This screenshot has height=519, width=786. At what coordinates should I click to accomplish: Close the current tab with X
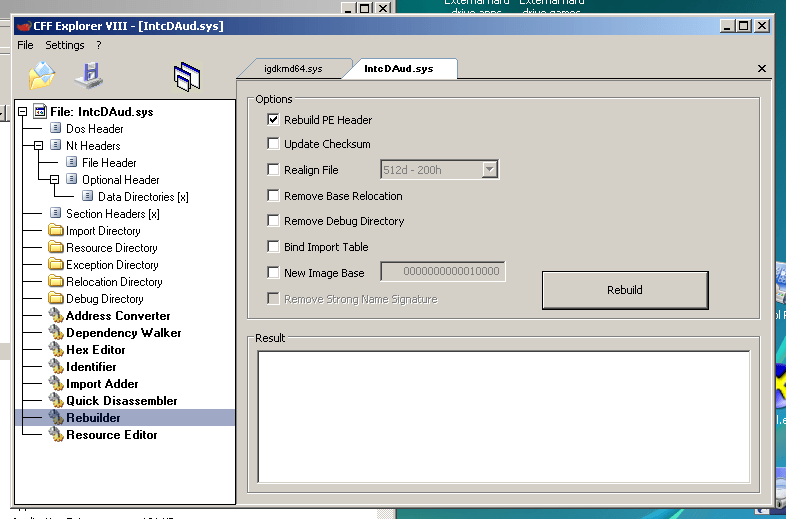(762, 69)
